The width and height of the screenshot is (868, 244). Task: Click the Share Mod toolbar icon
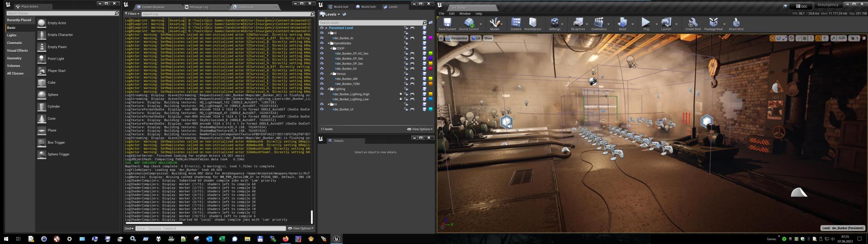click(x=736, y=24)
